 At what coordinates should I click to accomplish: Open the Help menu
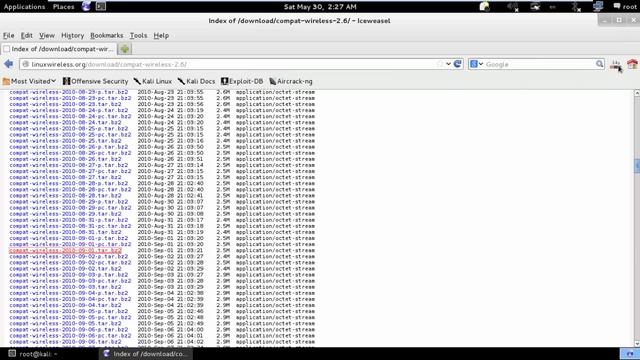click(161, 36)
